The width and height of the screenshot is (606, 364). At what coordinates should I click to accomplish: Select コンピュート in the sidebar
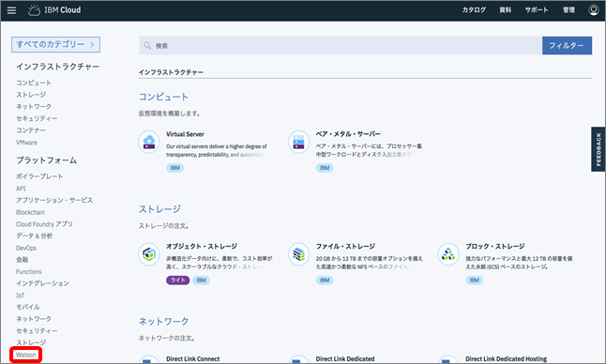(x=34, y=83)
